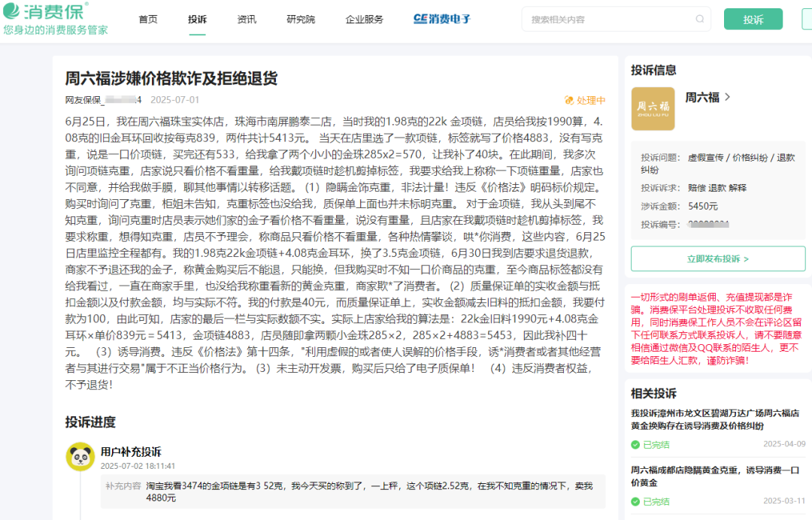Select the 投诉 navigation tab
The height and width of the screenshot is (520, 812).
[197, 19]
